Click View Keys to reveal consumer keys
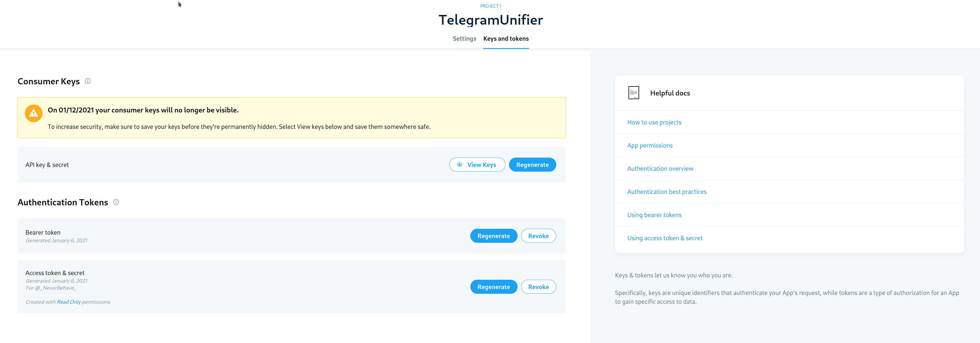 click(x=477, y=165)
